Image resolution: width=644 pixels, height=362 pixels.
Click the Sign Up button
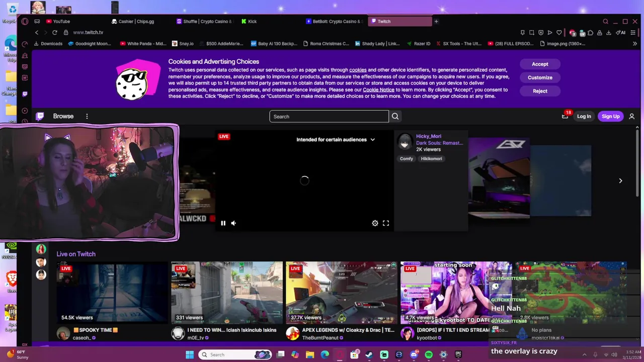(x=610, y=116)
